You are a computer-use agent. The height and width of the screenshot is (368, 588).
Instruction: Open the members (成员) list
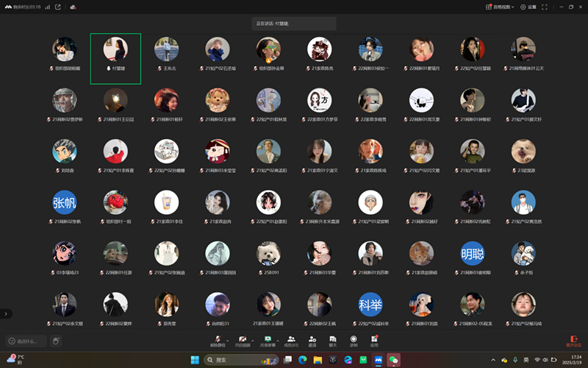(291, 339)
